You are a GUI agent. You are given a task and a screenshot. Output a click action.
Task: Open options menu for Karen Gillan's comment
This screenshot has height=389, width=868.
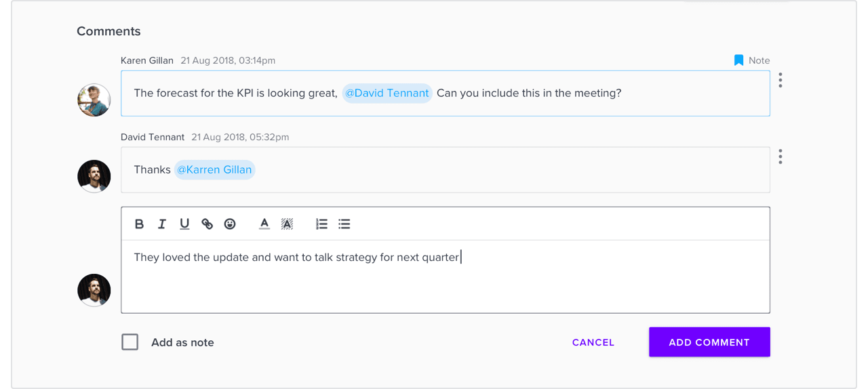pos(781,80)
